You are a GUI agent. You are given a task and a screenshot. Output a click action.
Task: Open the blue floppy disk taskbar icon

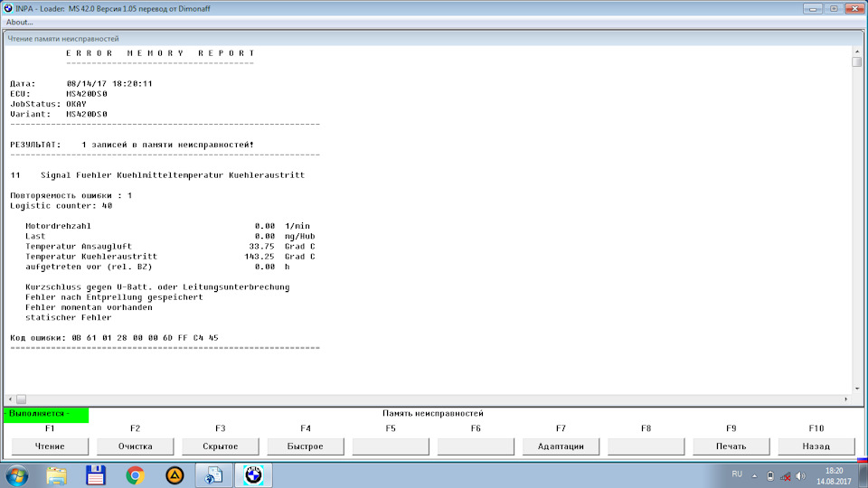tap(96, 476)
